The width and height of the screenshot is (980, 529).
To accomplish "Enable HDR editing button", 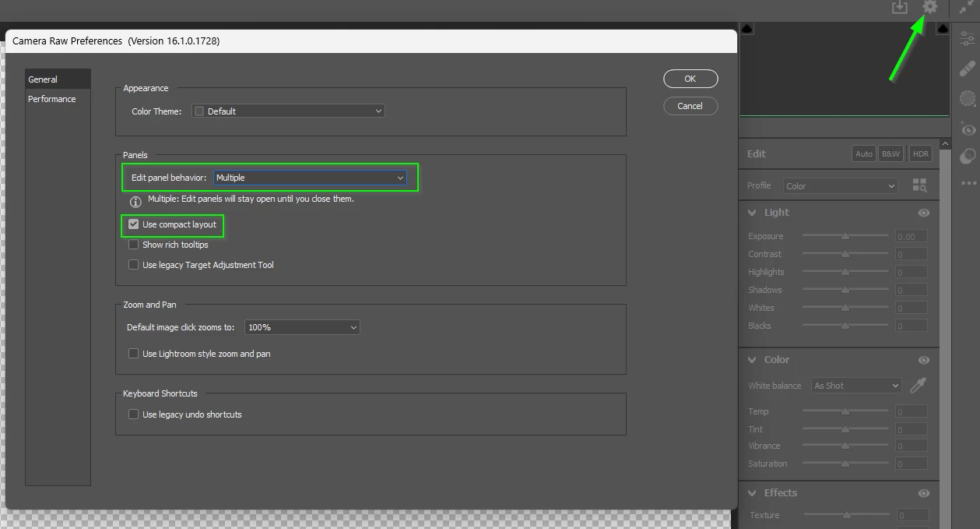I will point(921,154).
